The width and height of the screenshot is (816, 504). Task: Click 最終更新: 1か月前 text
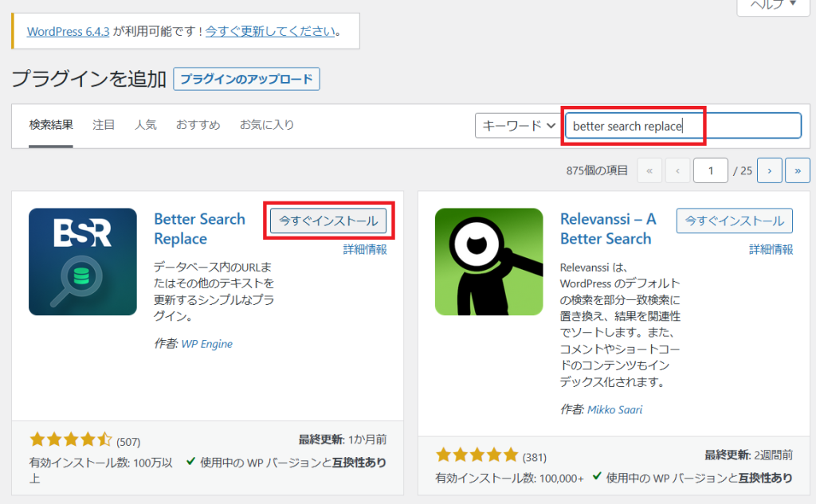click(x=343, y=440)
